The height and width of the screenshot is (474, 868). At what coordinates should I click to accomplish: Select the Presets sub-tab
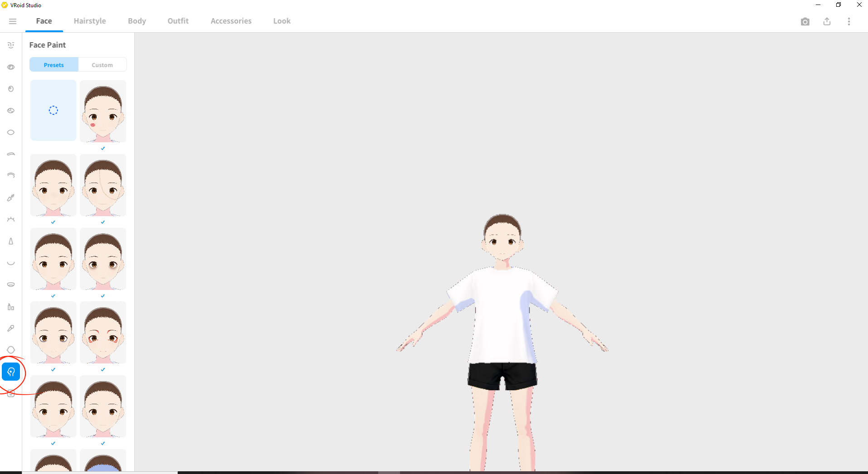[x=54, y=65]
